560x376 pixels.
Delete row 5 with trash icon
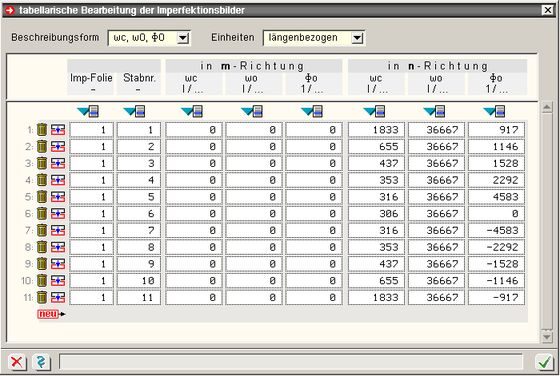coord(42,197)
